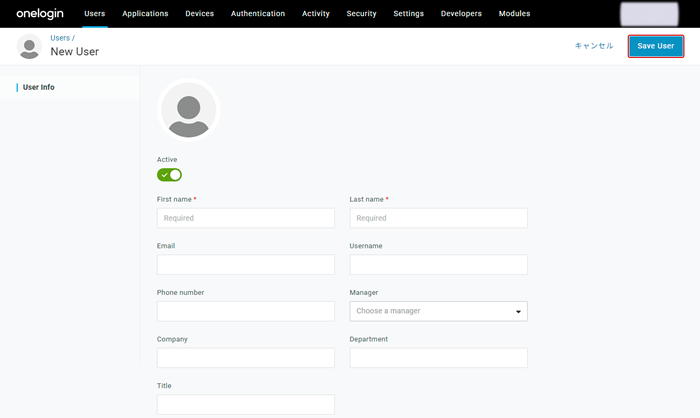Click the small user avatar icon in header
The width and height of the screenshot is (700, 418).
[30, 46]
